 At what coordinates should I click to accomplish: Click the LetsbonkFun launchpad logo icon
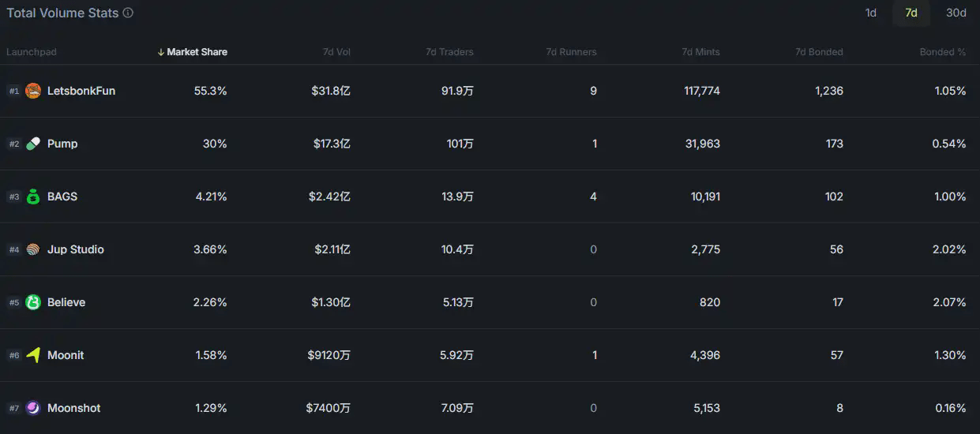[33, 91]
